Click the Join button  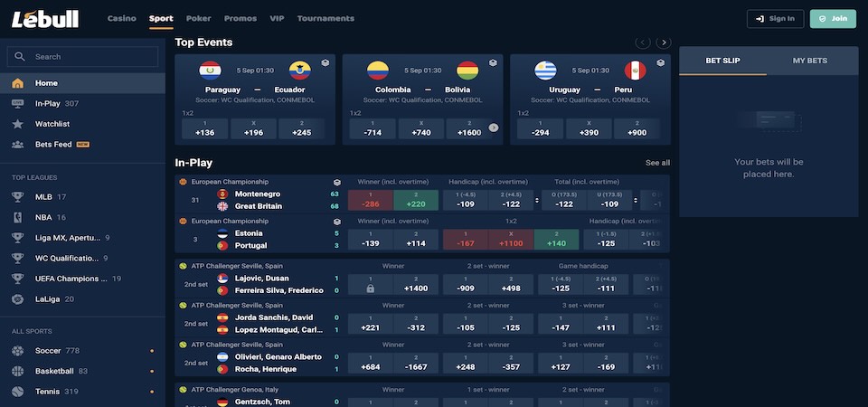point(833,19)
